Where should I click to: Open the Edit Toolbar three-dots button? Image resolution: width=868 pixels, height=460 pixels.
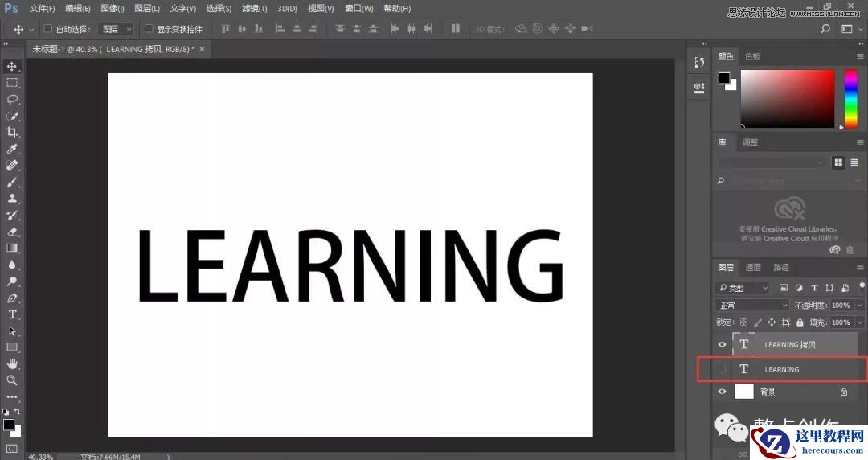pyautogui.click(x=11, y=396)
